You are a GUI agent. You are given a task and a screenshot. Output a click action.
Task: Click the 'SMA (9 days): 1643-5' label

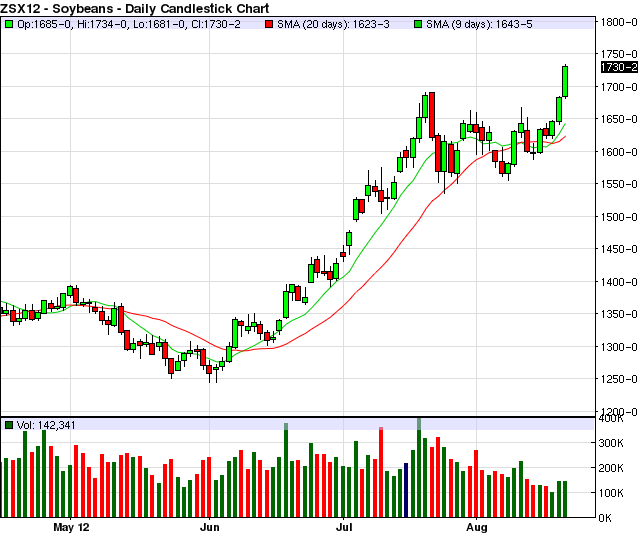click(479, 24)
